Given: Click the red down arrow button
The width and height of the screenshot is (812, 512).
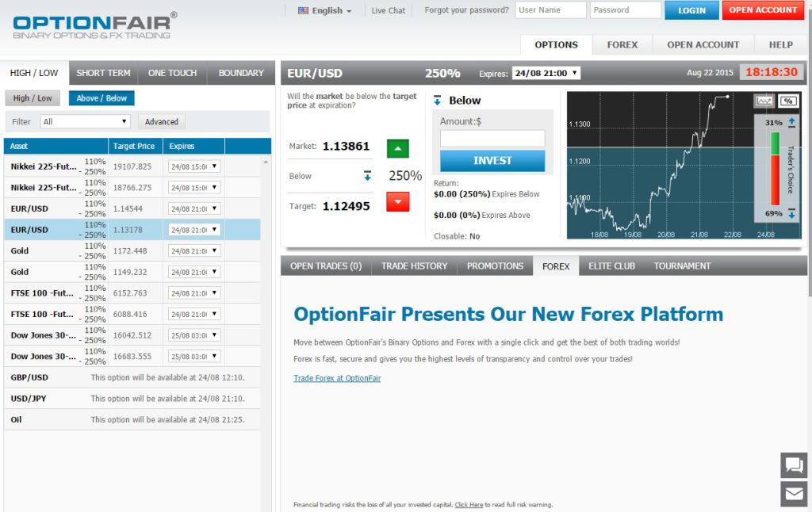Looking at the screenshot, I should pyautogui.click(x=398, y=202).
